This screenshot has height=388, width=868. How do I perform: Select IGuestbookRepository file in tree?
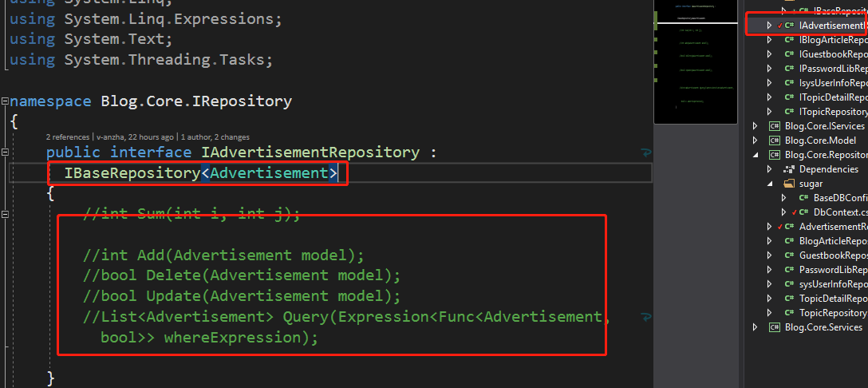[832, 54]
